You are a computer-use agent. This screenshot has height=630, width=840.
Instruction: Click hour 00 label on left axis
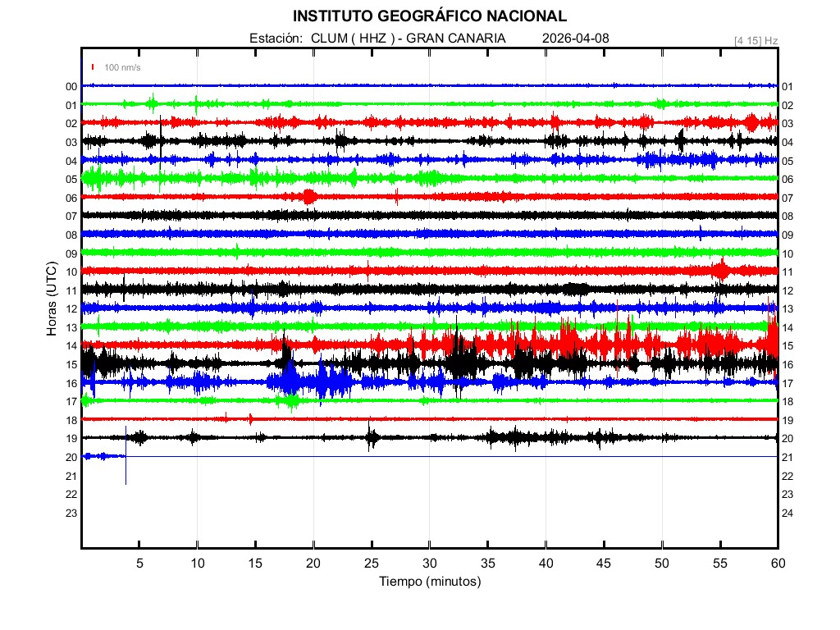tap(71, 87)
